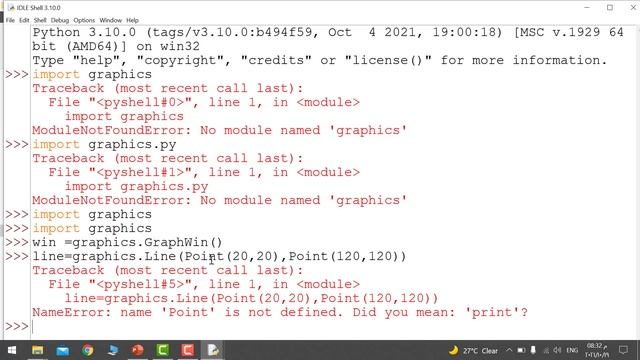This screenshot has width=640, height=360.
Task: Click the microphone tray icon
Action: point(533,350)
